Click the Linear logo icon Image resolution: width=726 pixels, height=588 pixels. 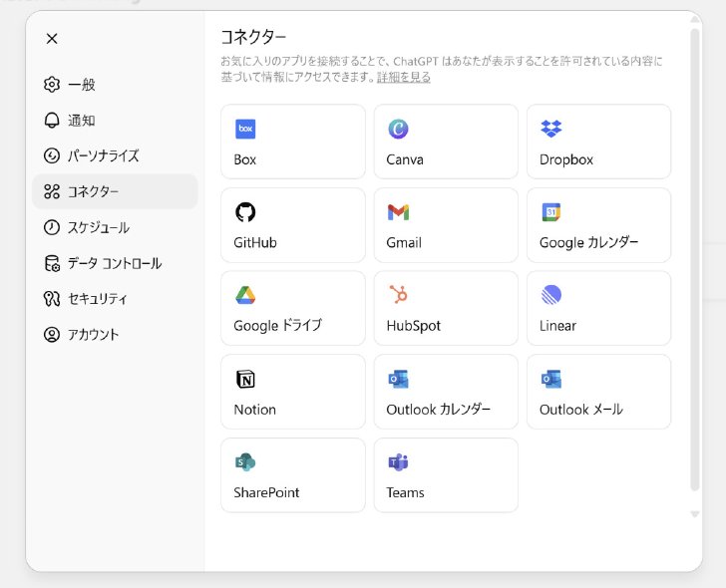coord(550,295)
